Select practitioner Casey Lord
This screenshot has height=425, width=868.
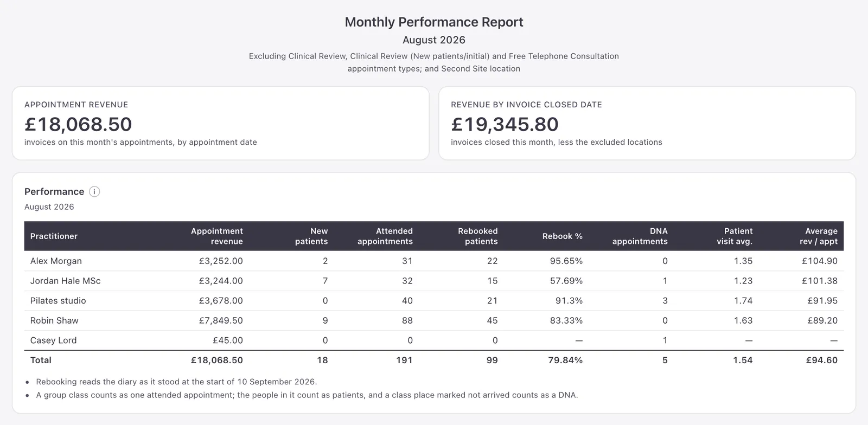point(53,340)
